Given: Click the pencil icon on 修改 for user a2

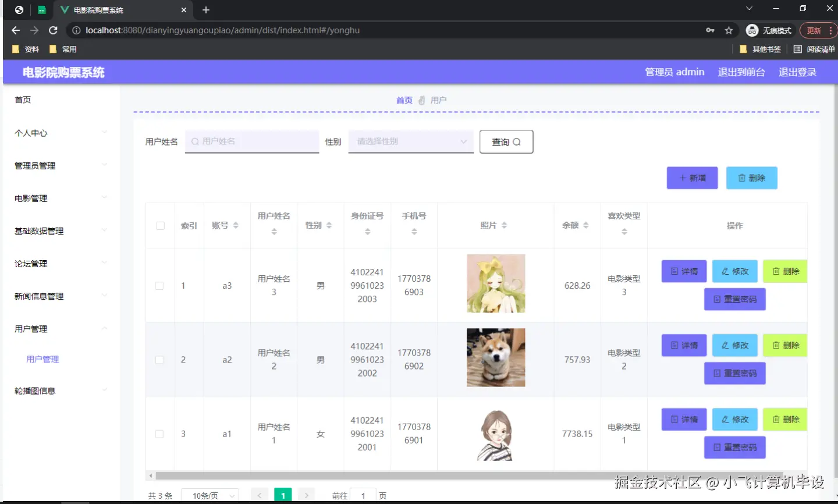Looking at the screenshot, I should tap(724, 345).
